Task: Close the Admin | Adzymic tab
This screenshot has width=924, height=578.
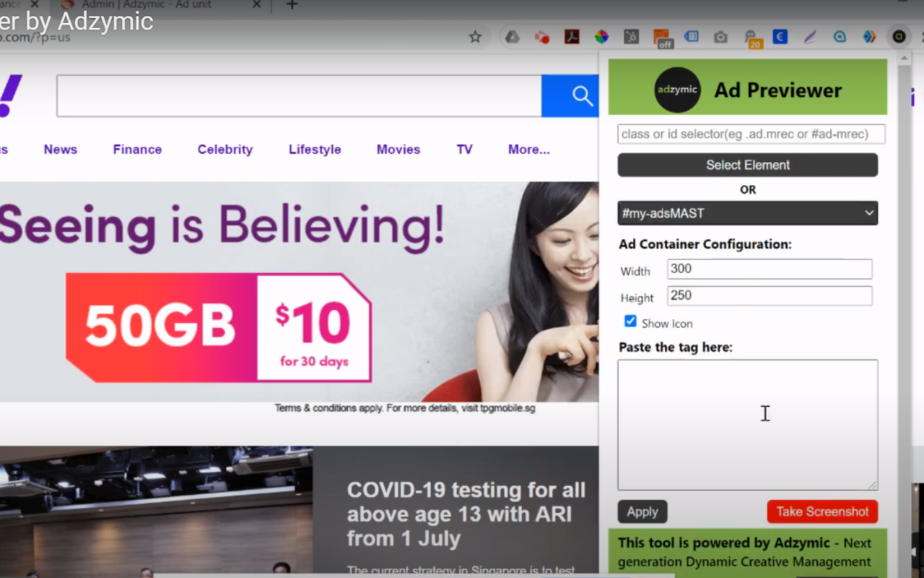Action: click(256, 5)
